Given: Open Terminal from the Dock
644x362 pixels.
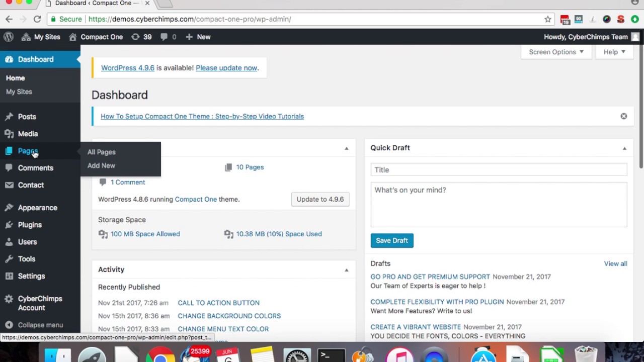Looking at the screenshot, I should (x=332, y=356).
